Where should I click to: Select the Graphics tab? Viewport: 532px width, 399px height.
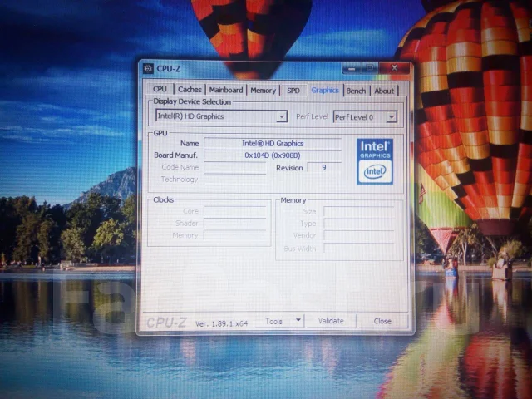(x=325, y=90)
